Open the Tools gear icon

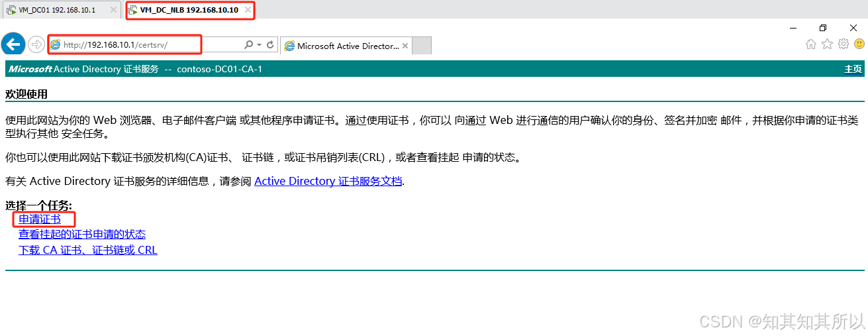click(843, 44)
